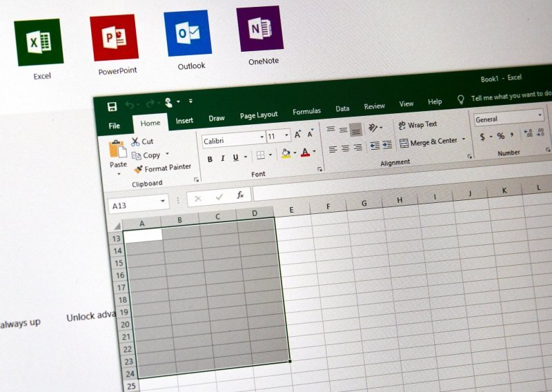Viewport: 552px width, 392px height.
Task: Apply the red Font Color
Action: (x=305, y=152)
